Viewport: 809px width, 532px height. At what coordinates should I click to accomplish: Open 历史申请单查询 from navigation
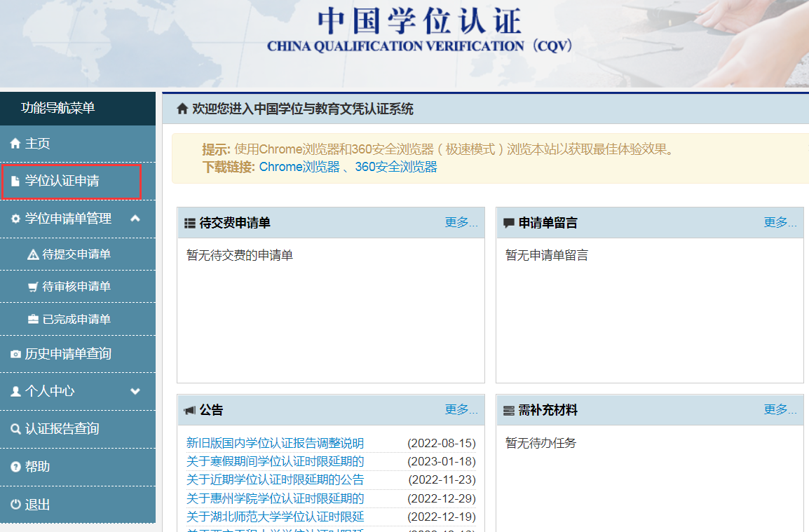(x=67, y=353)
